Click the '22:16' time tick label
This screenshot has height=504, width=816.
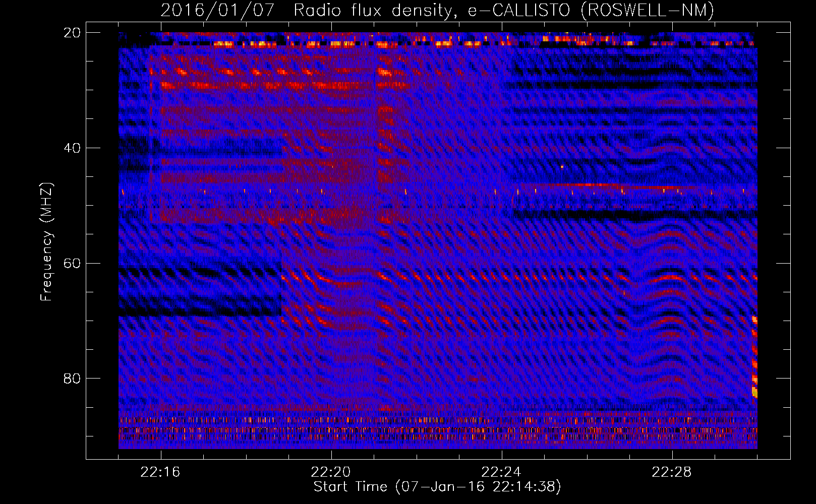point(160,472)
